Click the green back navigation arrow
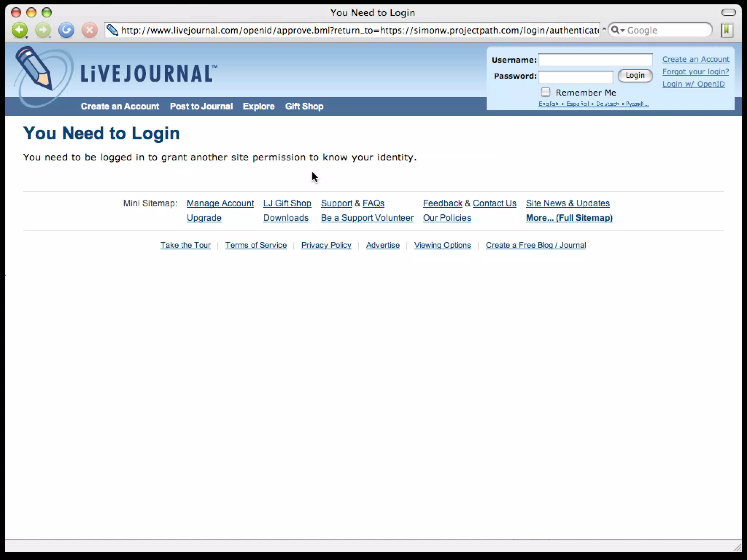 click(x=19, y=30)
